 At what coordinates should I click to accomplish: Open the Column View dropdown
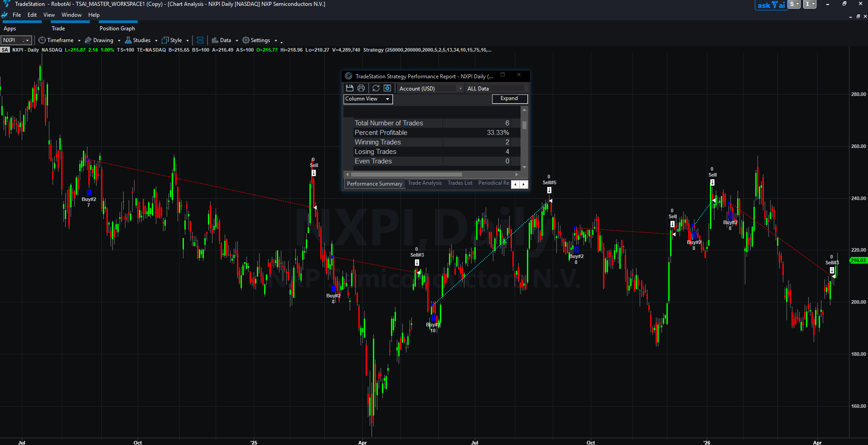[368, 99]
